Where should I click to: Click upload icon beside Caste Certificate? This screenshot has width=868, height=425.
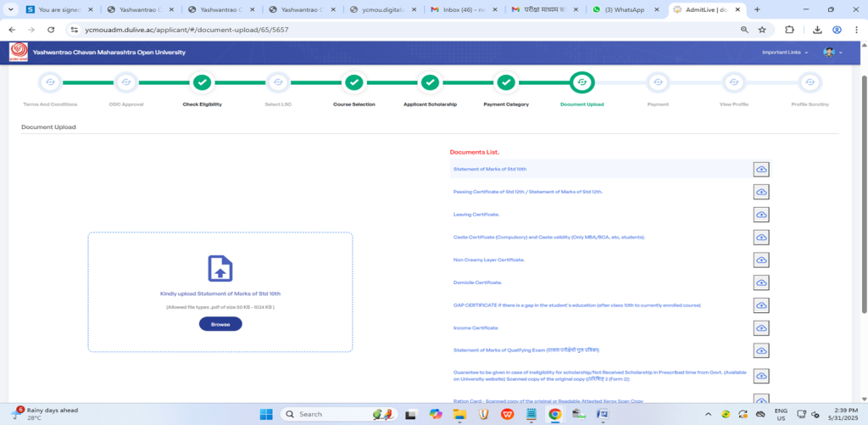click(x=761, y=238)
